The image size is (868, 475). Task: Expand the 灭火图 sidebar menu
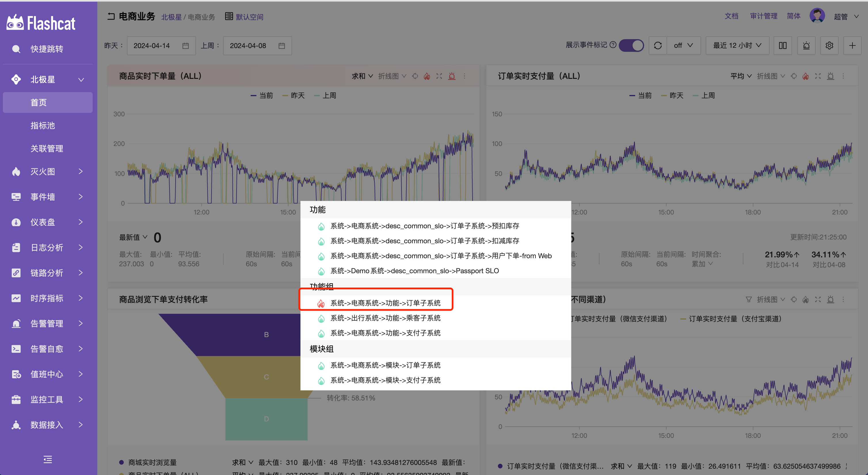[x=47, y=172]
